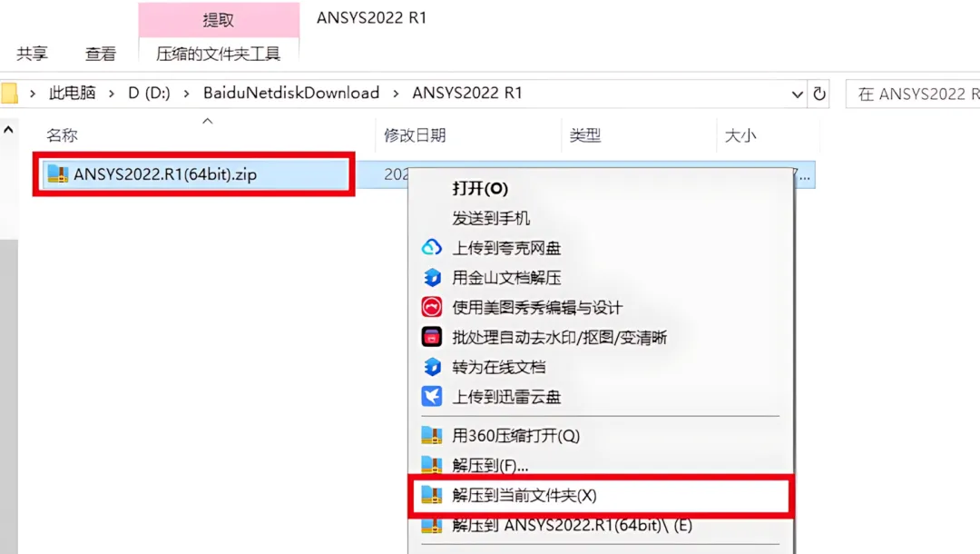Click the convert to online document icon
980x554 pixels.
[x=431, y=366]
